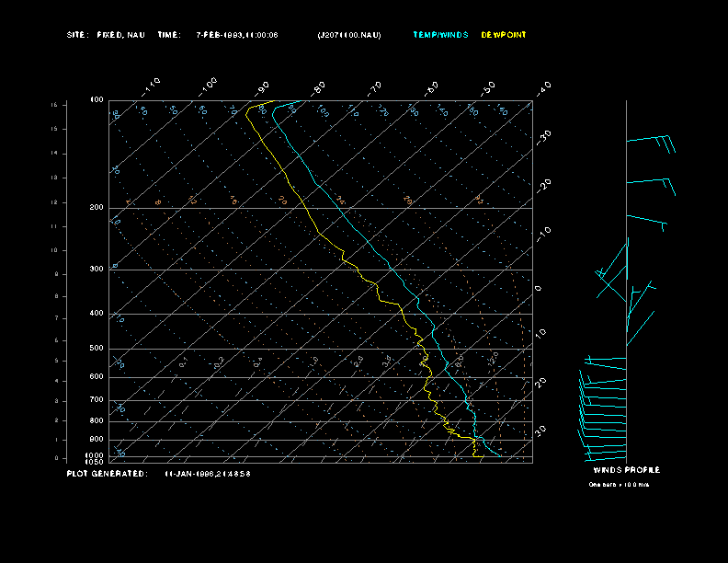Click the 400 pressure level label
Image resolution: width=728 pixels, height=563 pixels.
pos(97,314)
